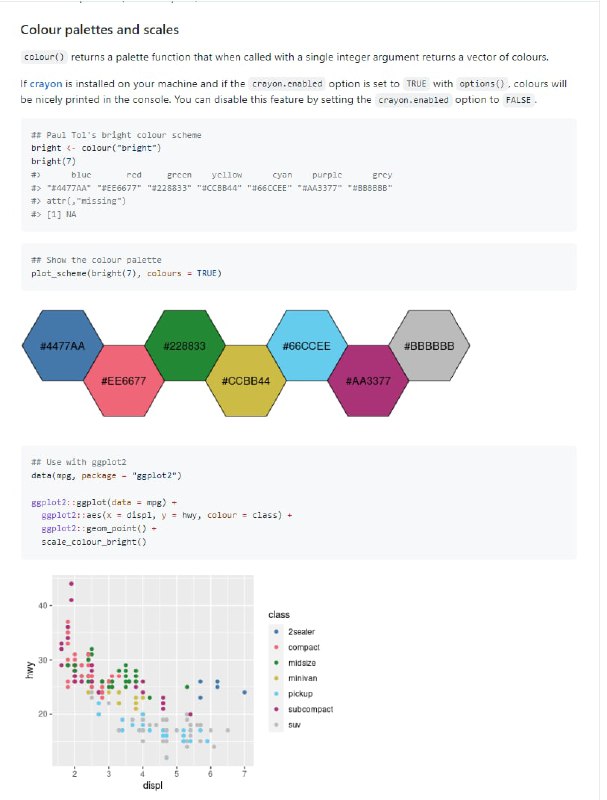
Task: Click the inline colour() code text
Action: click(x=43, y=58)
